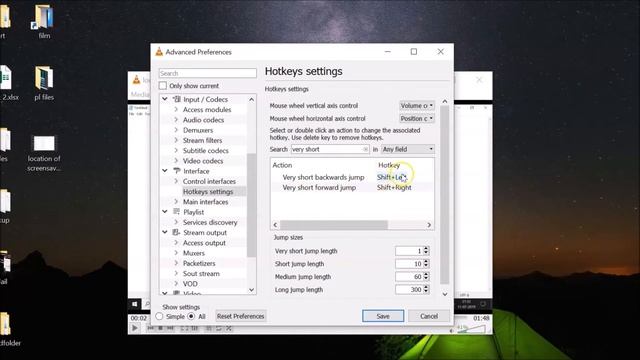Click the Cancel button
The height and width of the screenshot is (360, 640).
[x=429, y=316]
